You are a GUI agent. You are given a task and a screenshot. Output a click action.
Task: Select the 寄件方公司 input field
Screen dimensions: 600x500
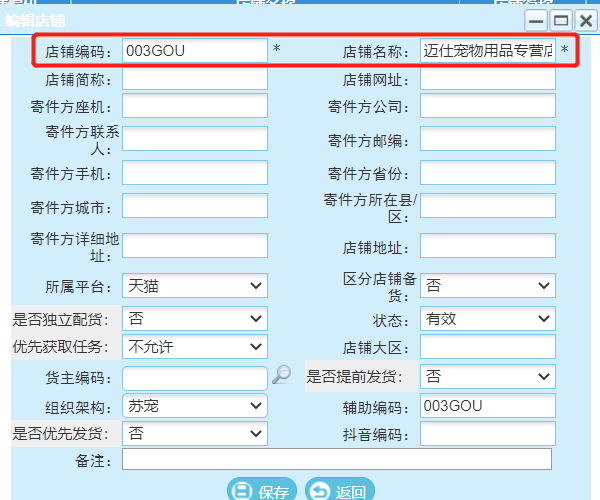[488, 106]
